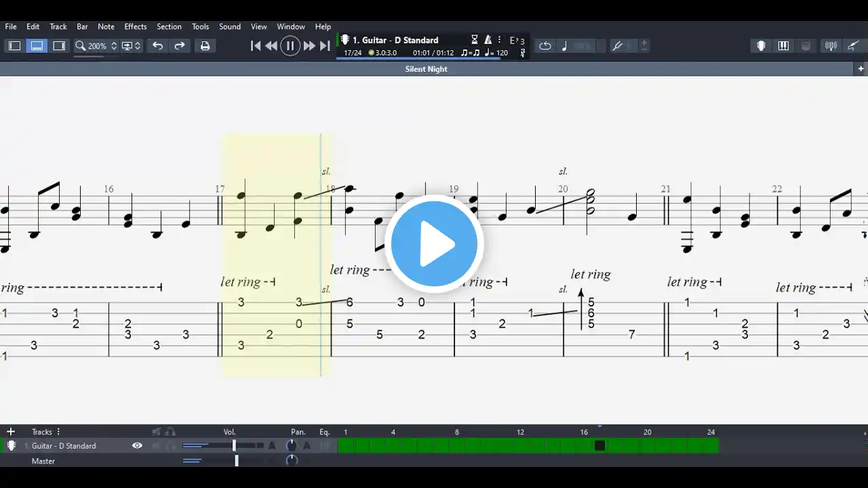Viewport: 868px width, 488px height.
Task: Open the Help menu
Action: point(323,26)
